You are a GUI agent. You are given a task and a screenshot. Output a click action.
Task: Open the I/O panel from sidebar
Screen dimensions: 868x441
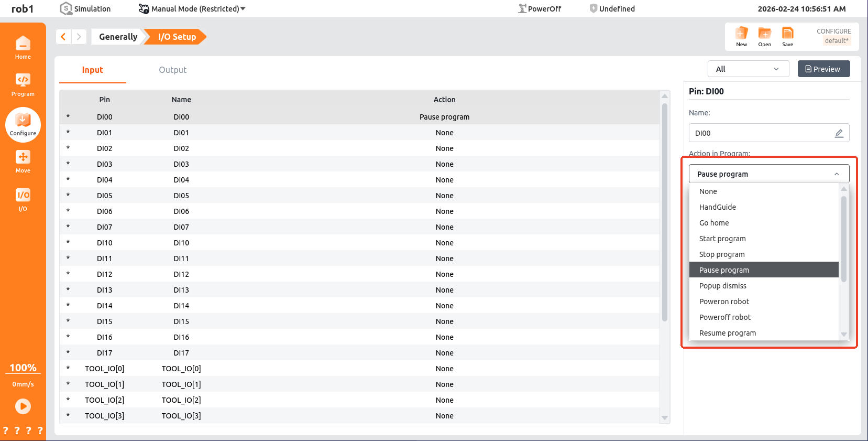[x=23, y=199]
